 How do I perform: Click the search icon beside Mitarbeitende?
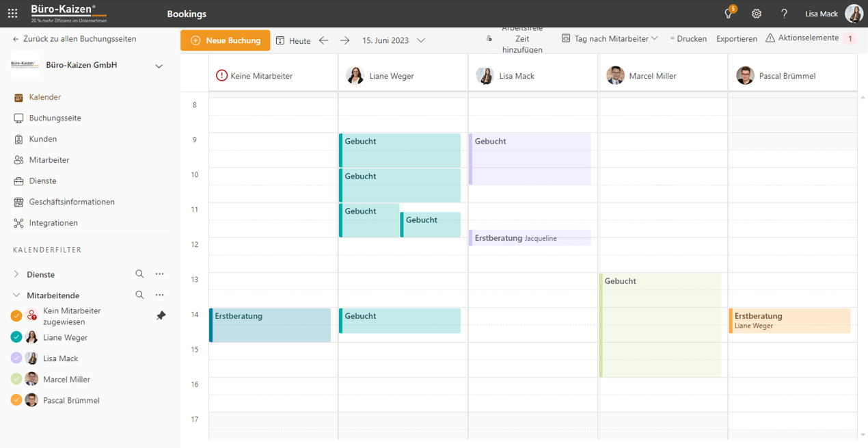[x=139, y=295]
